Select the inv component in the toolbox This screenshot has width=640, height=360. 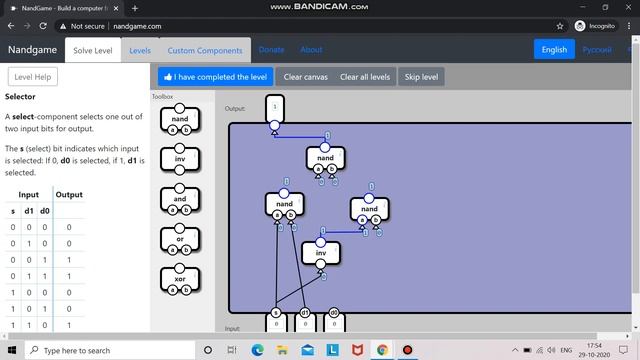(x=180, y=159)
